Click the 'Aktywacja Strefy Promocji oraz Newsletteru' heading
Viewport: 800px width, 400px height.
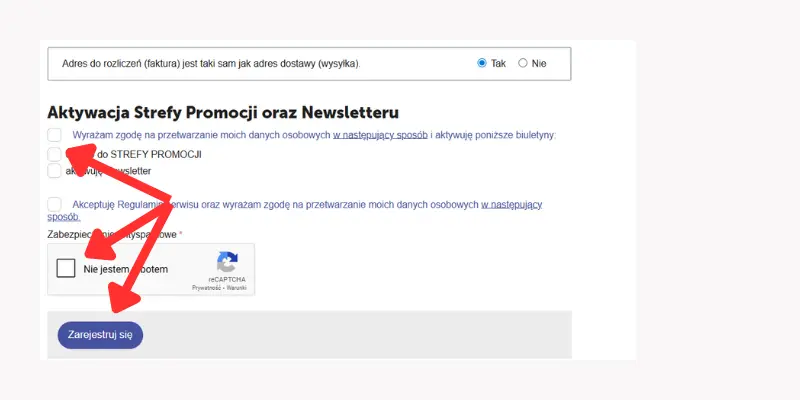[223, 112]
